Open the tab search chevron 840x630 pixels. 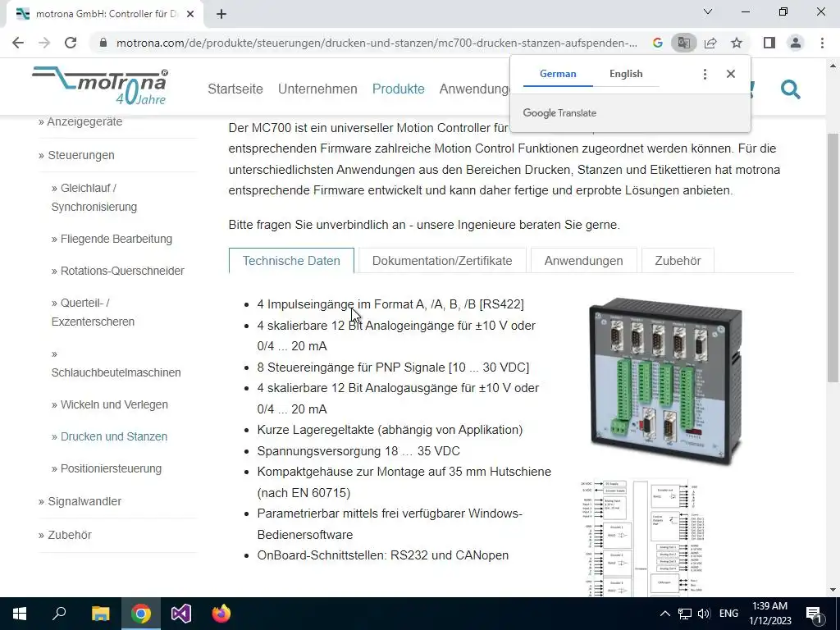(708, 11)
